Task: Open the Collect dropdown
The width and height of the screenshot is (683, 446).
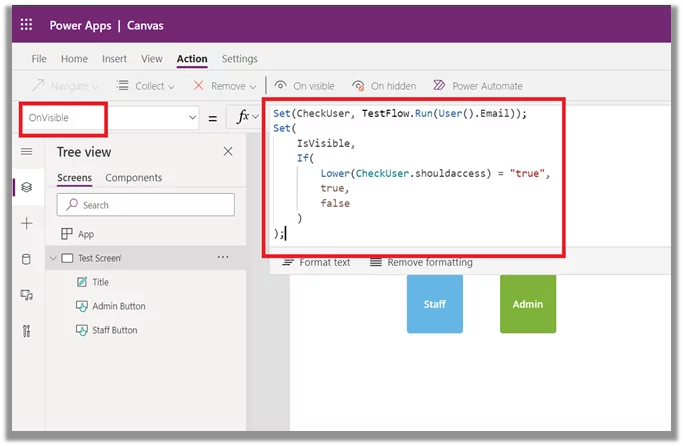Action: pyautogui.click(x=146, y=86)
